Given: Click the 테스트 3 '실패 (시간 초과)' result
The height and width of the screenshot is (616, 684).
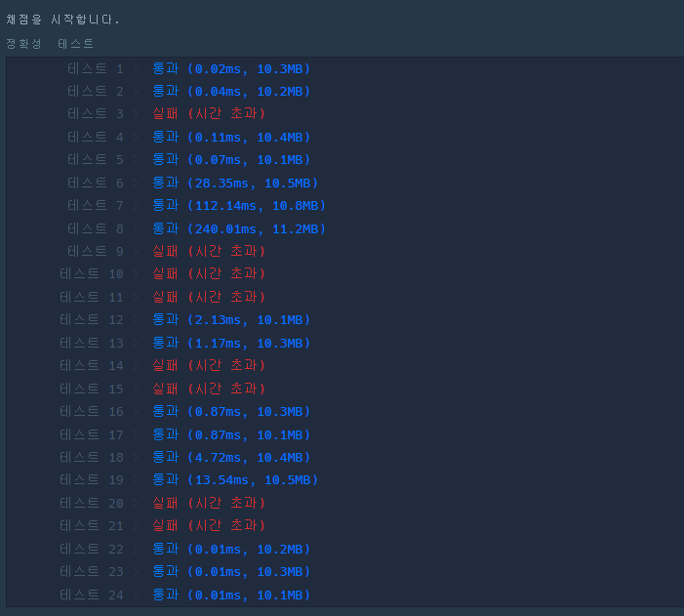Looking at the screenshot, I should [x=209, y=113].
